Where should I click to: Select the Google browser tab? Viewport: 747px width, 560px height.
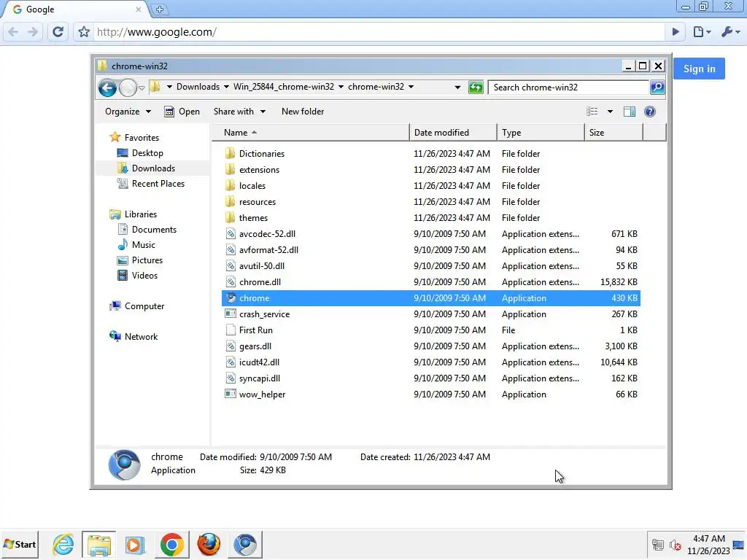tap(76, 9)
